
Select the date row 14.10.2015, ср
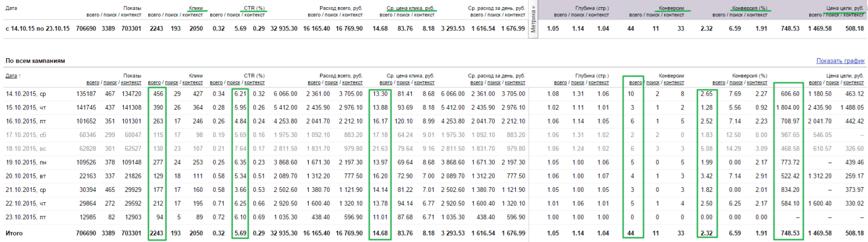(x=26, y=94)
